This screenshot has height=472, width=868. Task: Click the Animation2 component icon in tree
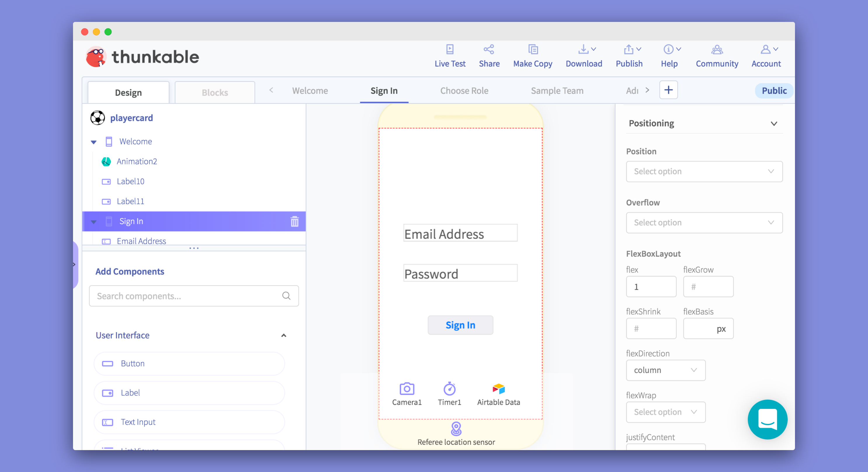point(106,162)
